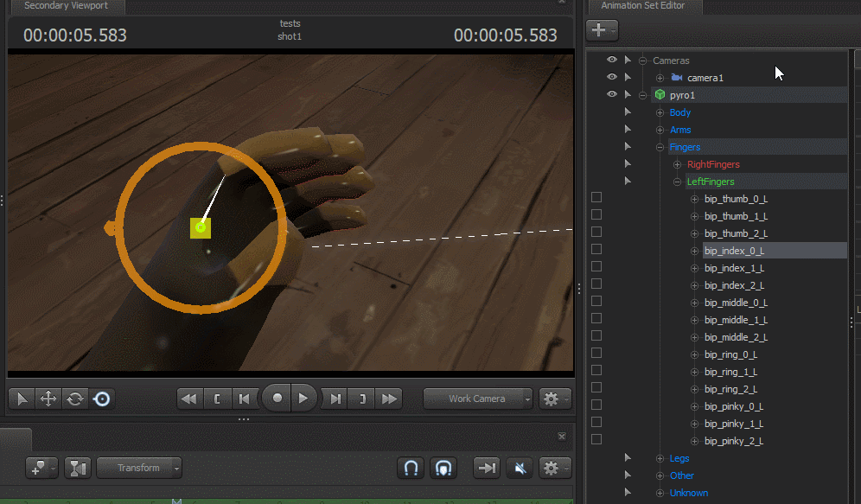Screen dimensions: 861x504
Task: Click the add keyframe icon in timeline toolbar
Action: pos(41,468)
